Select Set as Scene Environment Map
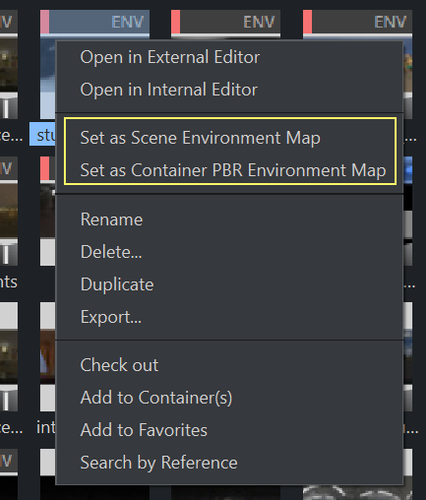 [x=229, y=138]
